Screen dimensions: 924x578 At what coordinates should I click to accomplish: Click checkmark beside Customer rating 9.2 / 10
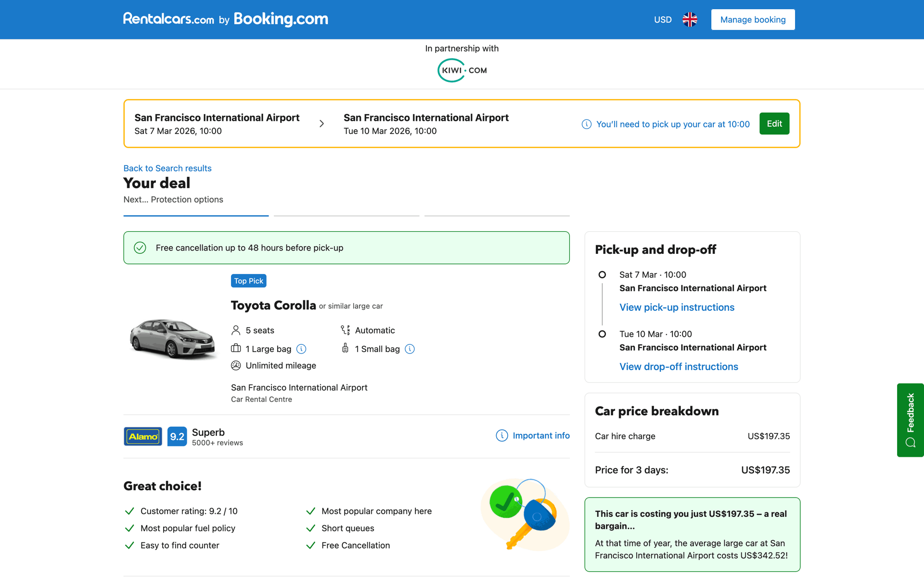tap(129, 511)
